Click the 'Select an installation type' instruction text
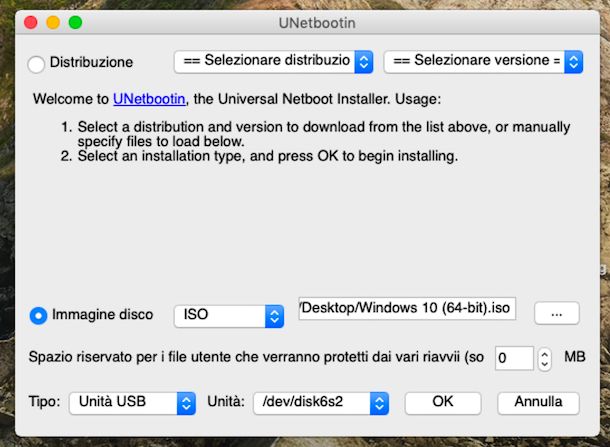This screenshot has height=447, width=610. pos(268,156)
